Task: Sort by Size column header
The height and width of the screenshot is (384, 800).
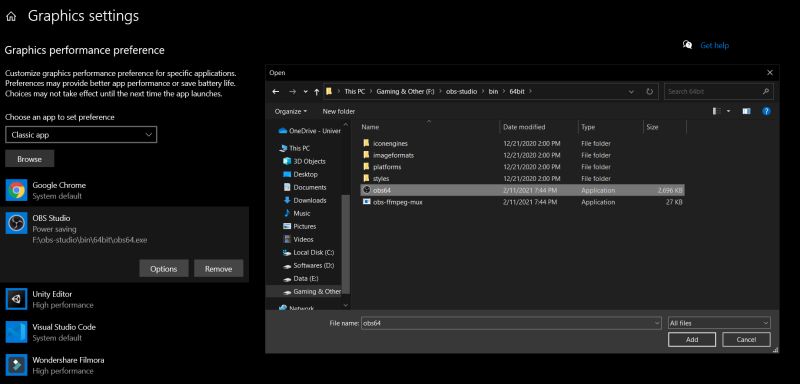Action: click(652, 127)
